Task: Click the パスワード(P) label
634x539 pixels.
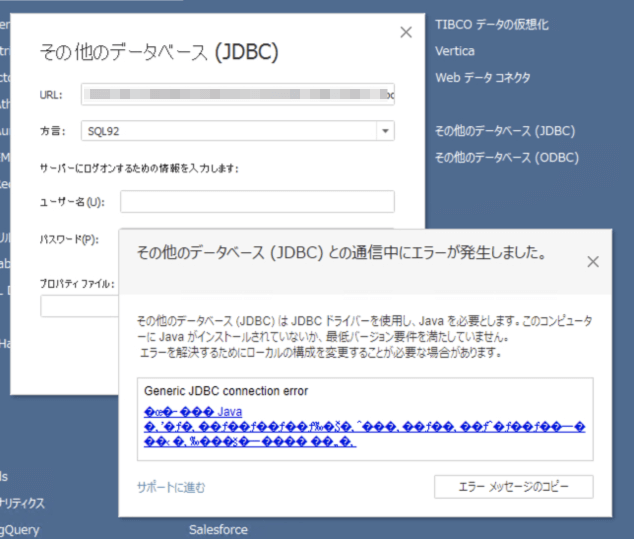Action: point(69,239)
